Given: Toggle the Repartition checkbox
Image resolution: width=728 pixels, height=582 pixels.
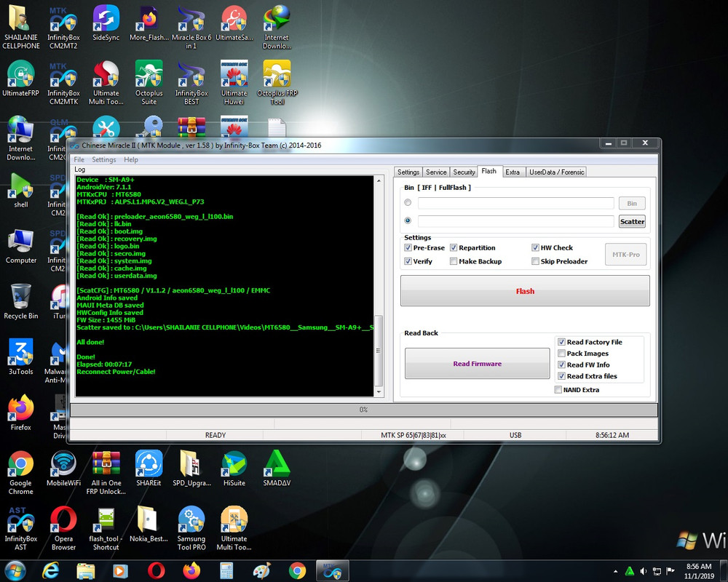Looking at the screenshot, I should [453, 248].
